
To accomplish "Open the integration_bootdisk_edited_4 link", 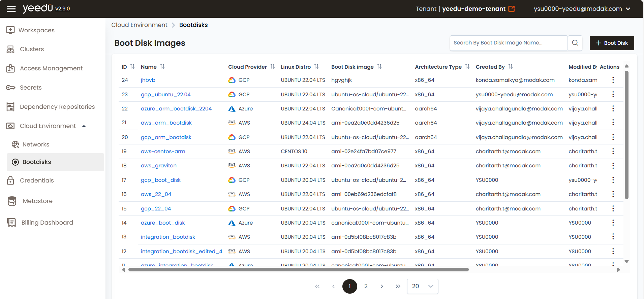I will [x=181, y=252].
